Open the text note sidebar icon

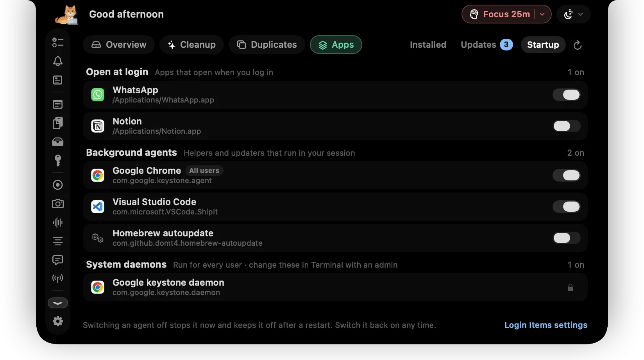click(58, 104)
